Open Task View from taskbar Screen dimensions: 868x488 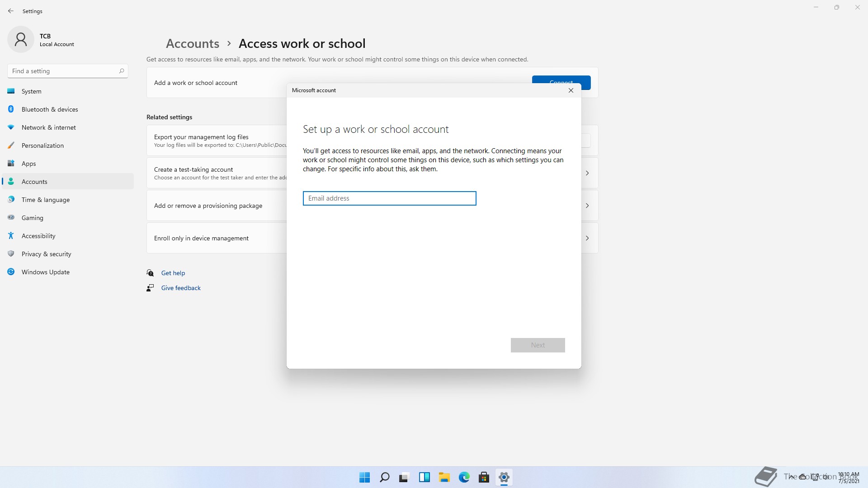click(404, 477)
